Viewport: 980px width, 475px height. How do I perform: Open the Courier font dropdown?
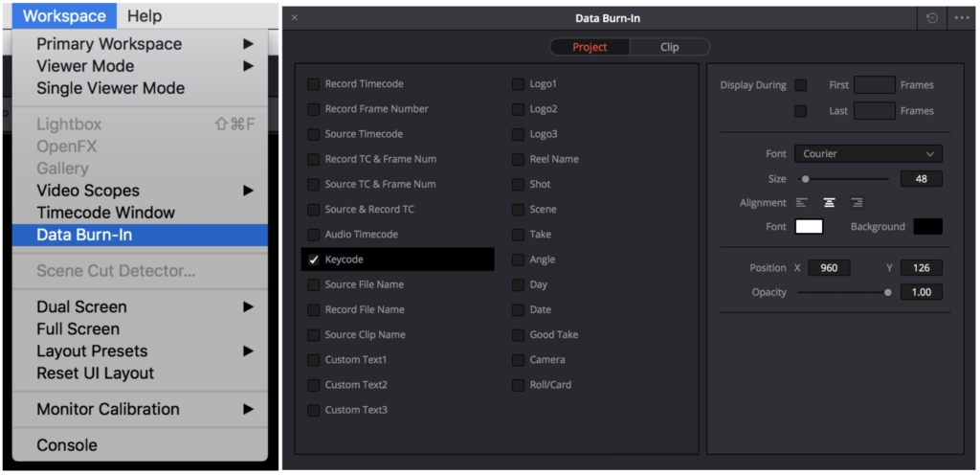[x=868, y=154]
